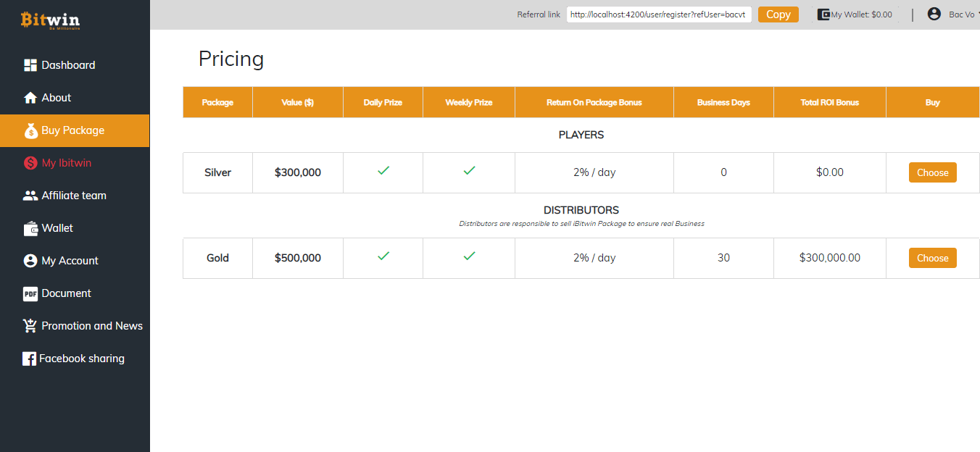The image size is (980, 452).
Task: Click the Bitwin logo
Action: click(x=50, y=20)
